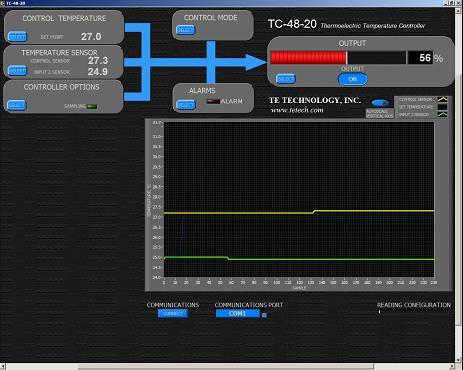
Task: Click the www.tetech.com web address
Action: tap(297, 110)
